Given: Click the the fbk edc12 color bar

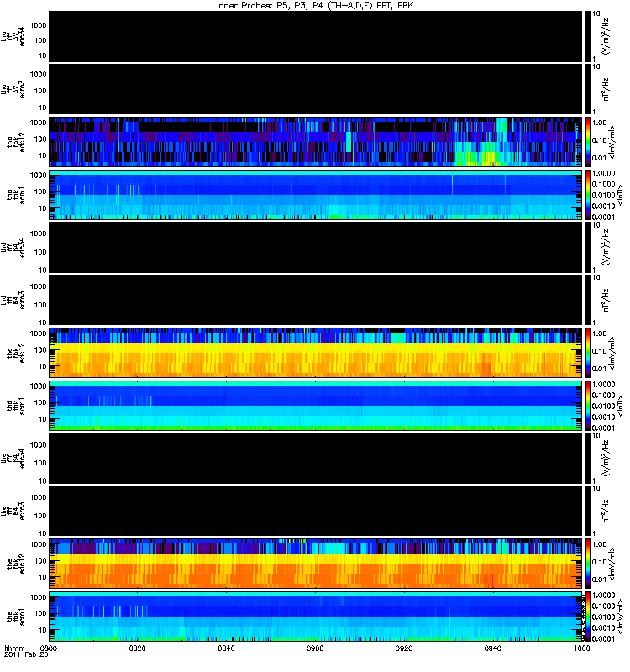Looking at the screenshot, I should [x=588, y=564].
